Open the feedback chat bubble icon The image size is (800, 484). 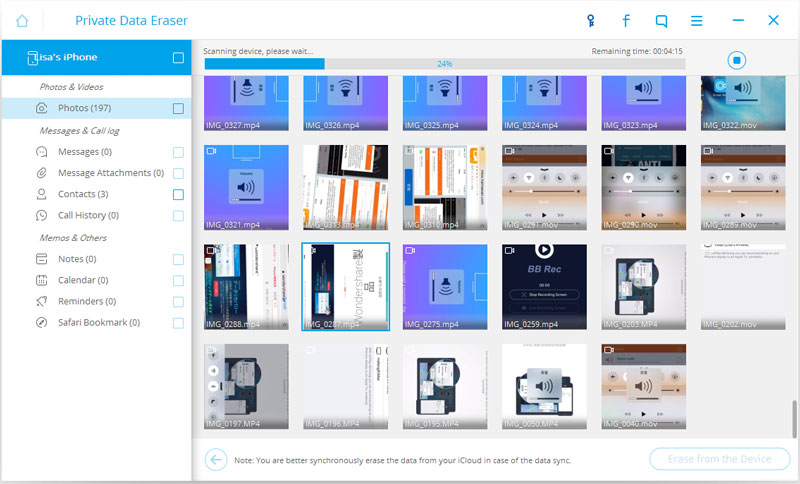tap(661, 21)
